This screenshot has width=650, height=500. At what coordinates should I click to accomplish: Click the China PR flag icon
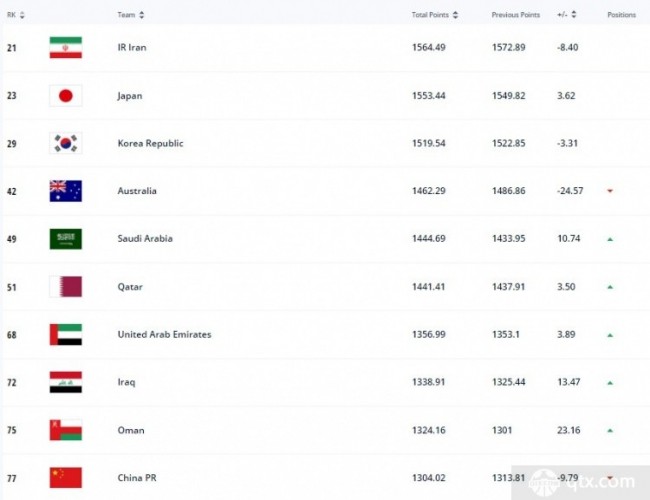point(66,478)
